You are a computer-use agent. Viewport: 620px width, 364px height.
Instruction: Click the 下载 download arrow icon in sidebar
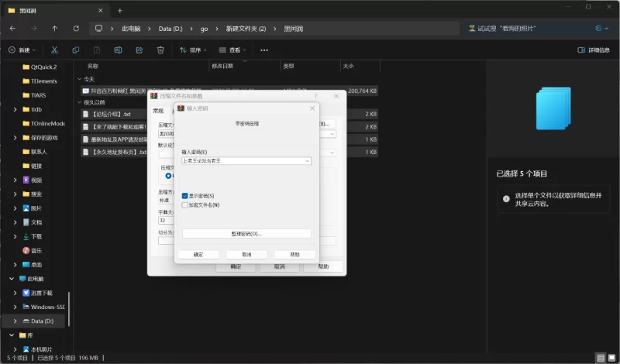click(x=26, y=237)
